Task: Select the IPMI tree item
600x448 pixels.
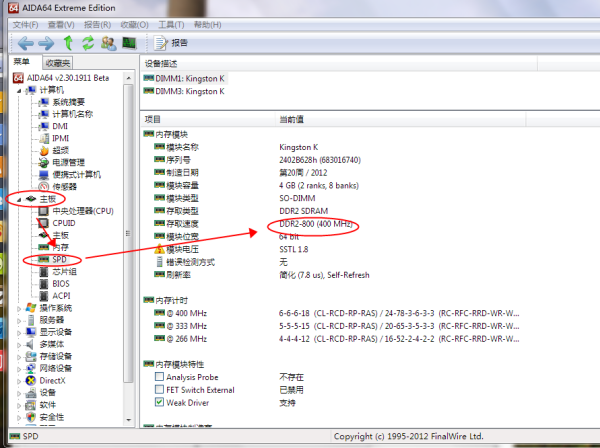Action: [60, 138]
